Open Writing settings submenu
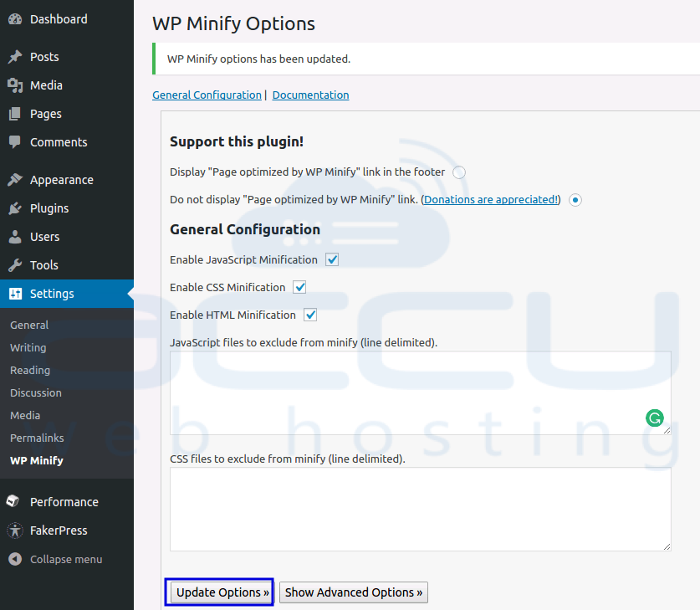The width and height of the screenshot is (700, 610). tap(28, 347)
